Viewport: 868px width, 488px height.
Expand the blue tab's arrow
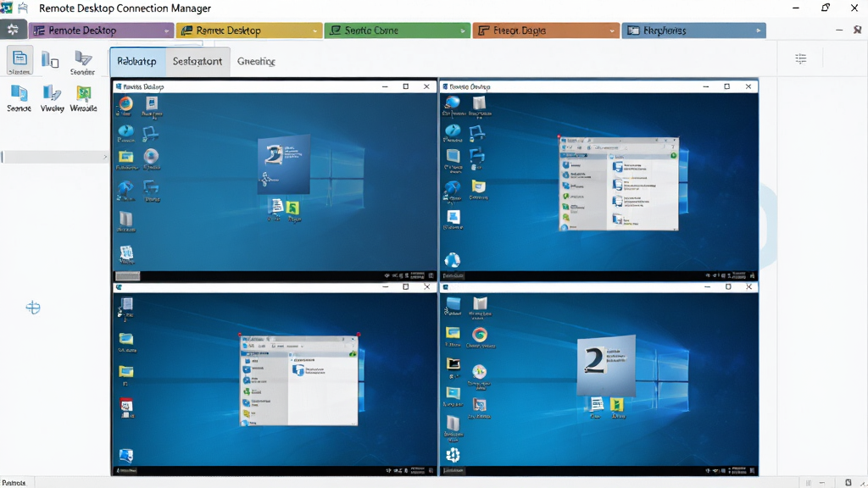(759, 30)
